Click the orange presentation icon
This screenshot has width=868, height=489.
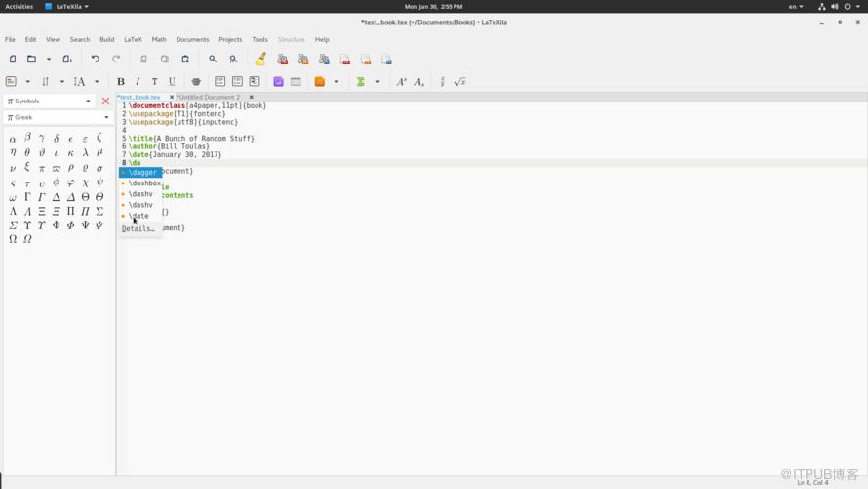[320, 82]
